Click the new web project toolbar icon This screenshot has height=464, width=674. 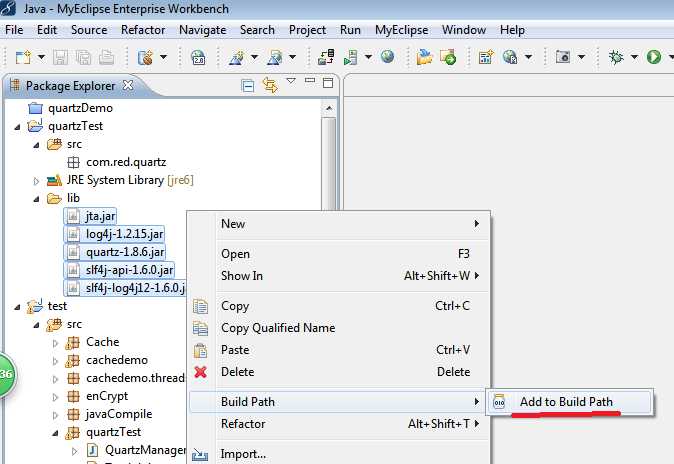pyautogui.click(x=145, y=57)
